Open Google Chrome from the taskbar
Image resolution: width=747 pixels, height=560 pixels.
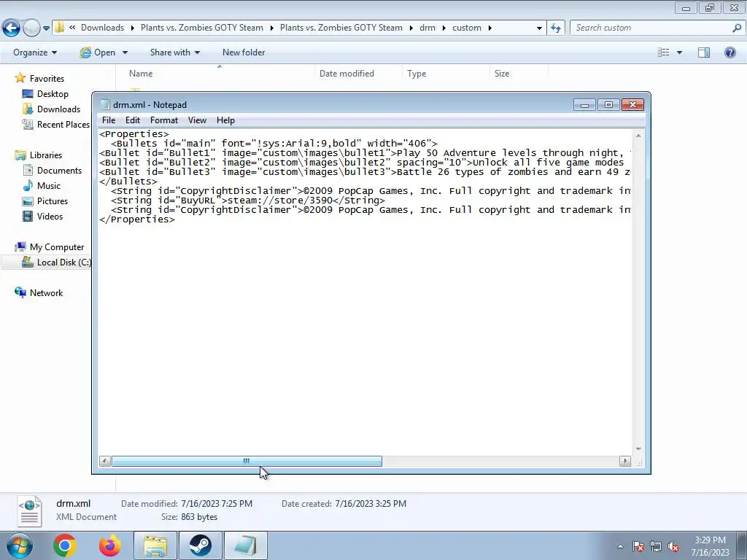pyautogui.click(x=64, y=545)
